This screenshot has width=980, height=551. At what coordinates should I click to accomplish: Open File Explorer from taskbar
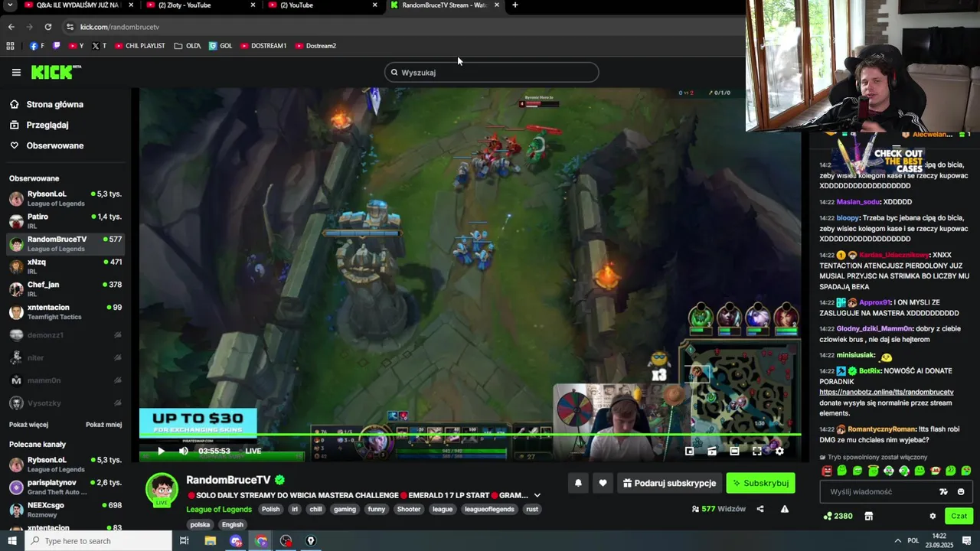point(210,541)
